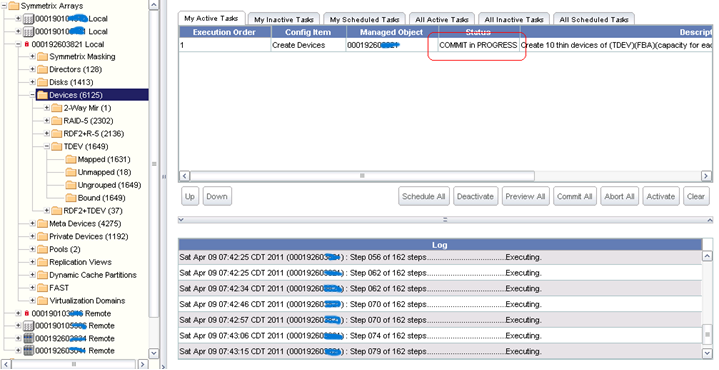719x370 pixels.
Task: Click the Schedule All button
Action: tap(424, 196)
